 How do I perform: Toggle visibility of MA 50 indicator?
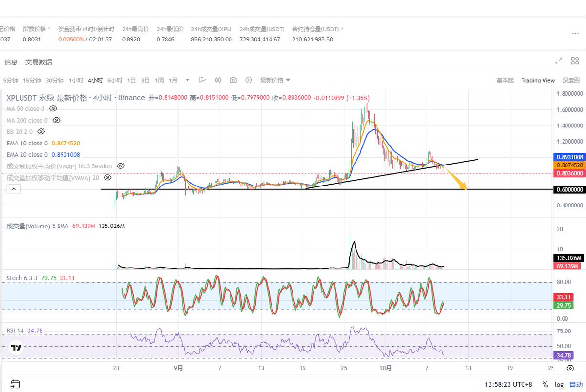click(53, 108)
